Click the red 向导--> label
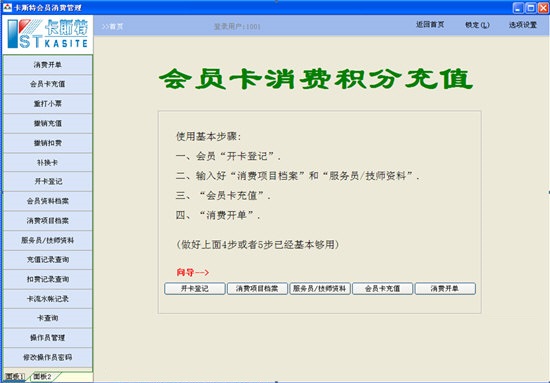Screen dimensions: 550x383 [193, 272]
